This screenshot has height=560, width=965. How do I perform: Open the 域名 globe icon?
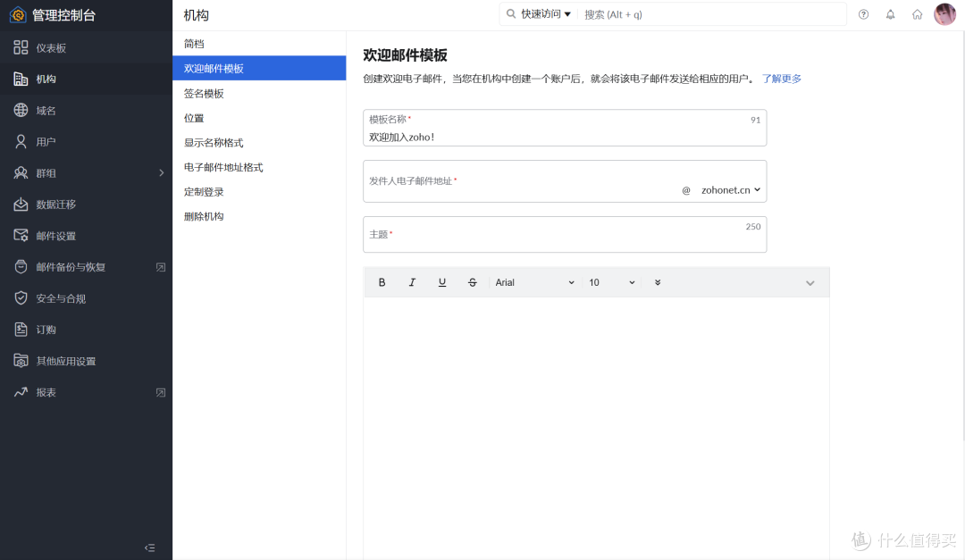pos(21,110)
